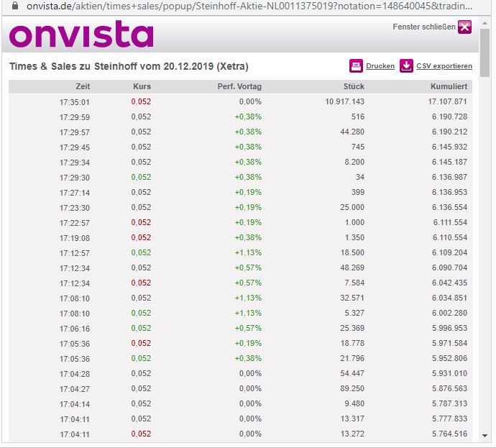The height and width of the screenshot is (448, 496).
Task: Click the Kurs column header
Action: 142,86
